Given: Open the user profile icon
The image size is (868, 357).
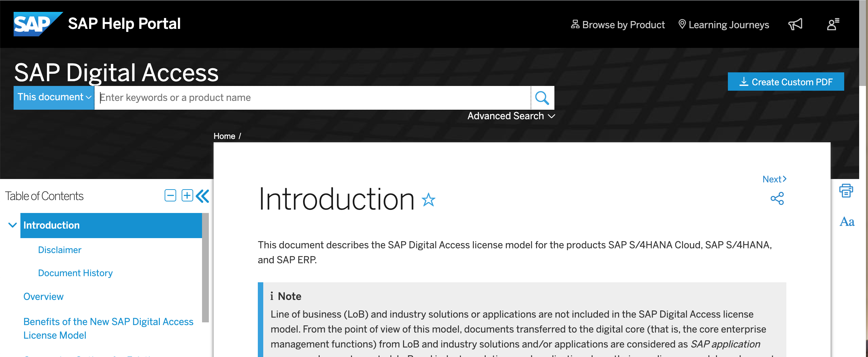Looking at the screenshot, I should point(833,24).
